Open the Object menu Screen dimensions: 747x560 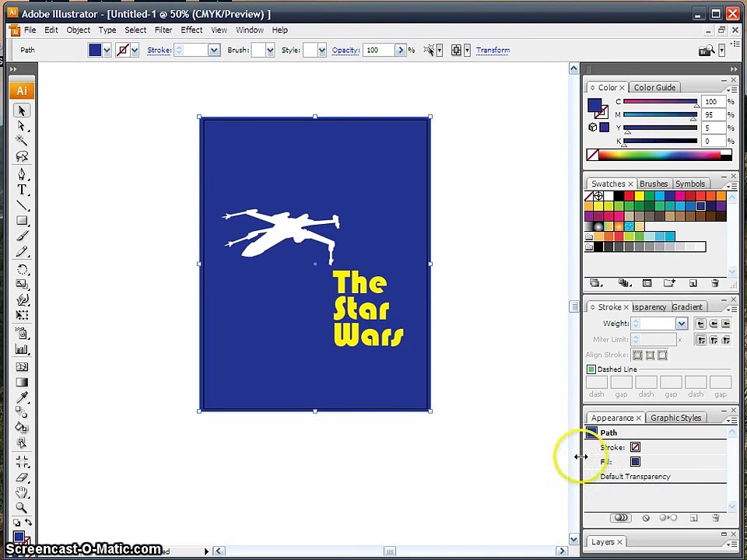78,30
